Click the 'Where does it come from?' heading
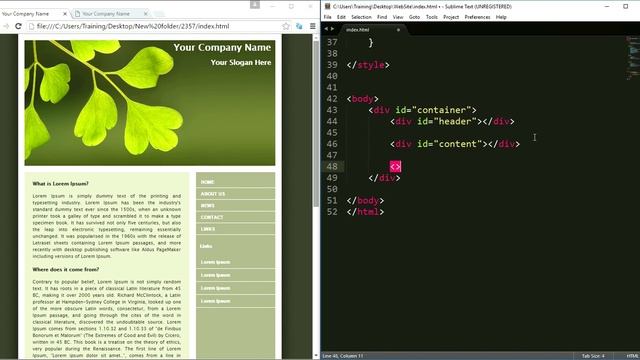640x360 pixels. point(66,269)
